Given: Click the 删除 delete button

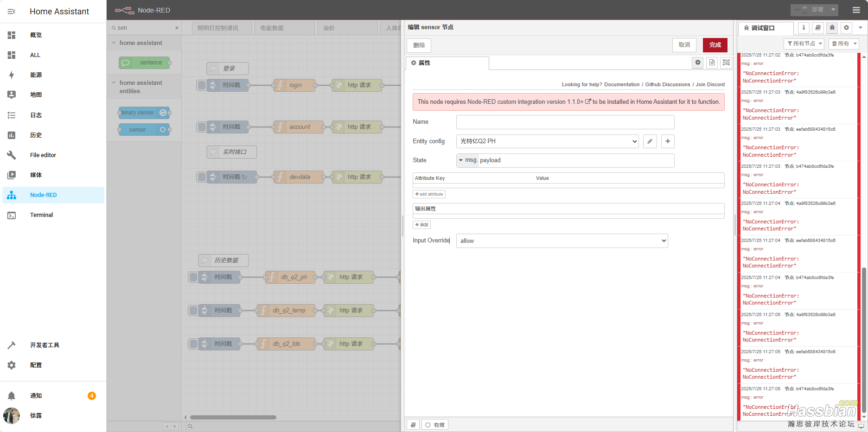Looking at the screenshot, I should [x=419, y=45].
